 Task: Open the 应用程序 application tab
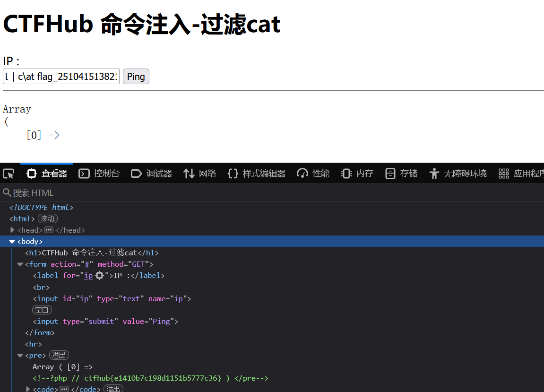[520, 174]
